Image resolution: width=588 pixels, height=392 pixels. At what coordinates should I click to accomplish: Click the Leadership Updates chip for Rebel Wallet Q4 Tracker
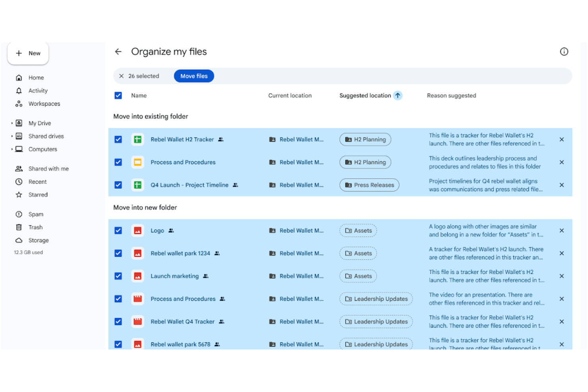pos(376,322)
